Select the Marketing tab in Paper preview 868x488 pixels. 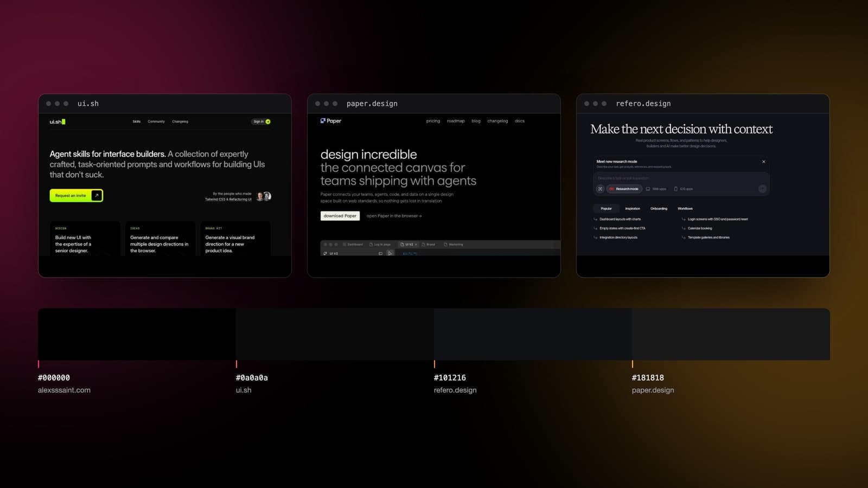point(454,245)
